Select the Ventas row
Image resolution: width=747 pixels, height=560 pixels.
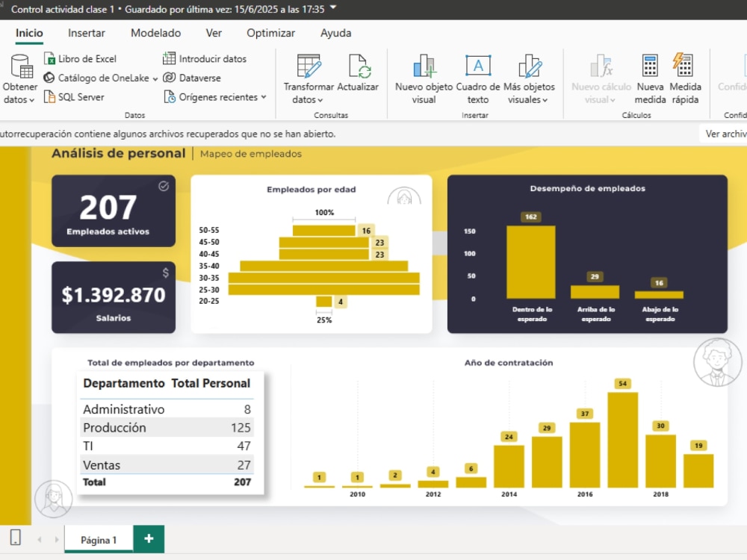pyautogui.click(x=167, y=464)
